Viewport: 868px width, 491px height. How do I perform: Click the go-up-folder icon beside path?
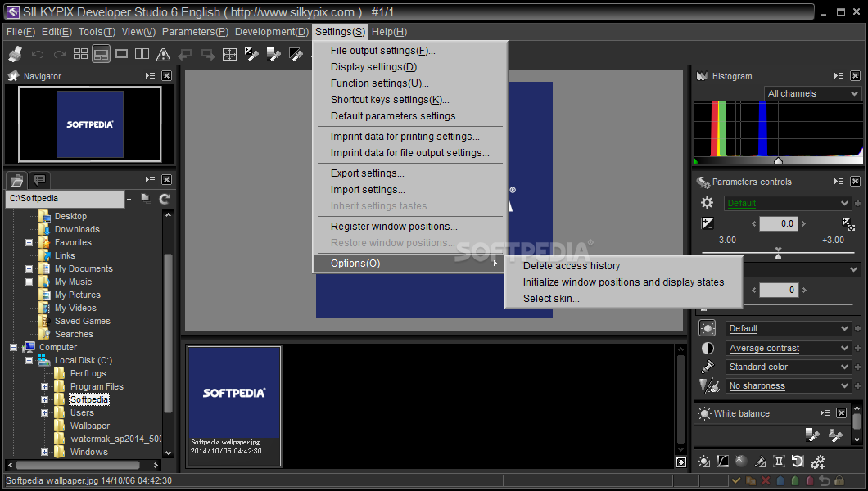click(x=146, y=199)
